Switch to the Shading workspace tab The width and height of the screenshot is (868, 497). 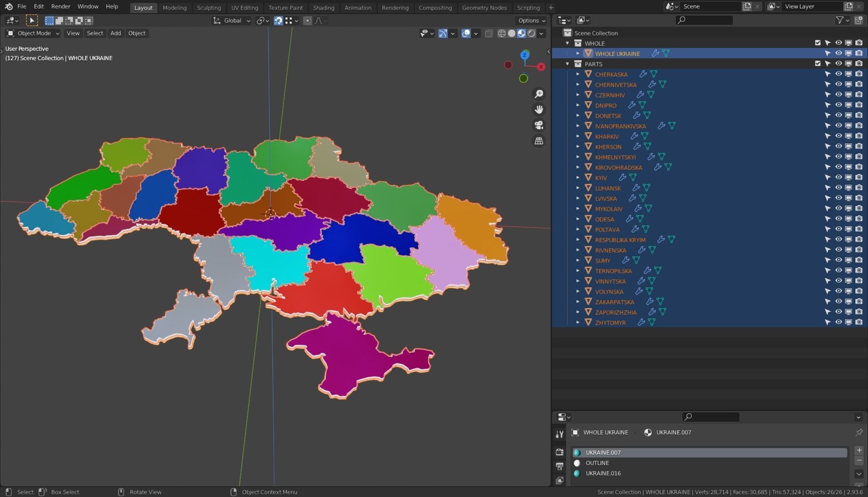(324, 8)
